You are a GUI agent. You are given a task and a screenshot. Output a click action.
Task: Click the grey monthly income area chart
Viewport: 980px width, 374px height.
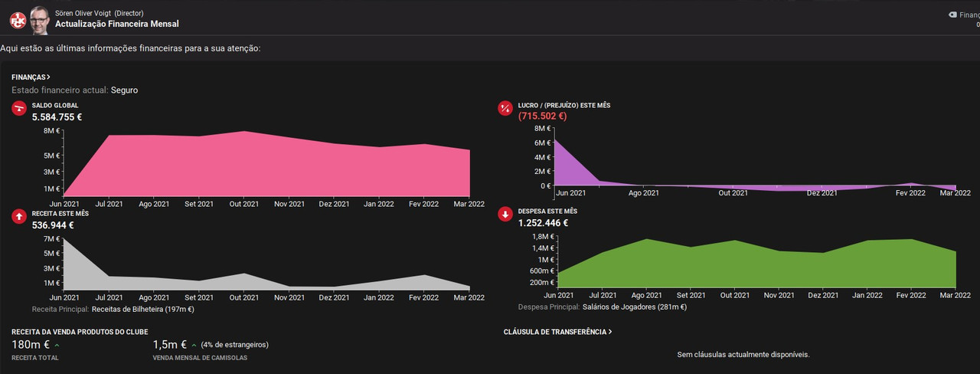266,265
